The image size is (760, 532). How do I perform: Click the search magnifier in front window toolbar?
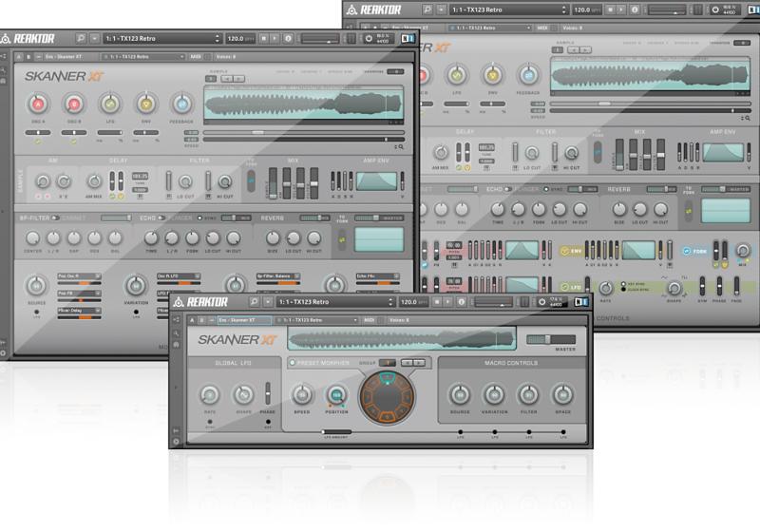(254, 302)
